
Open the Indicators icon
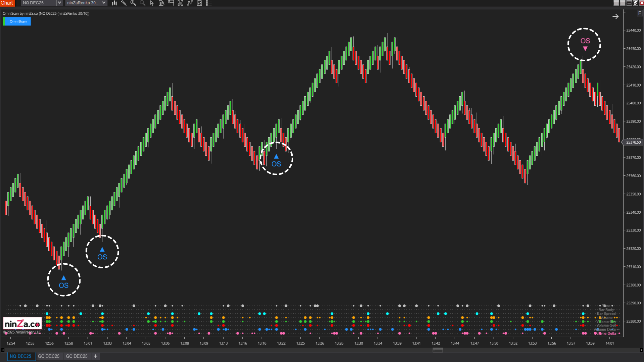(190, 3)
